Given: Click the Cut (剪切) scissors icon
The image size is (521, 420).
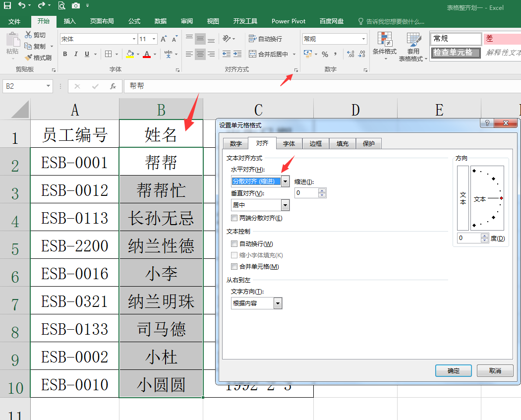Looking at the screenshot, I should [28, 35].
